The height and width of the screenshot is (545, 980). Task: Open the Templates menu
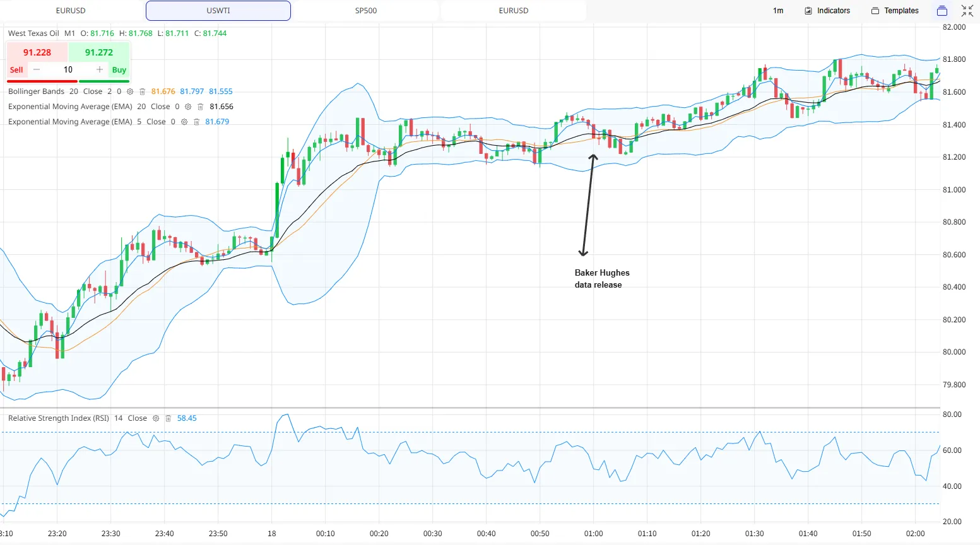pyautogui.click(x=895, y=11)
